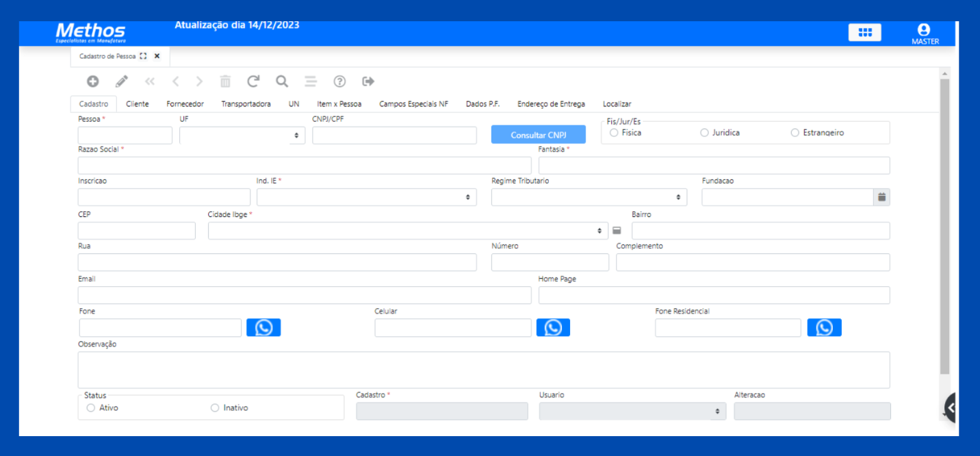The image size is (980, 456).
Task: Click the add new record plus icon
Action: tap(92, 81)
